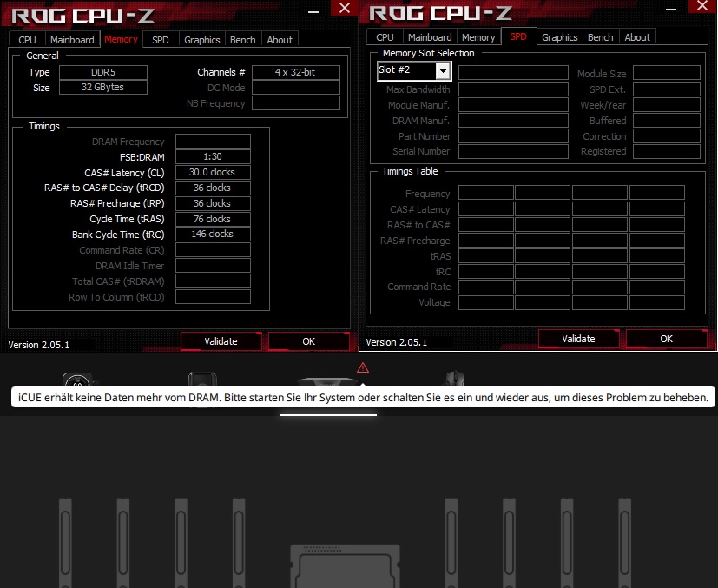This screenshot has height=588, width=718.
Task: Click the empty NB Frequency field
Action: (x=296, y=103)
